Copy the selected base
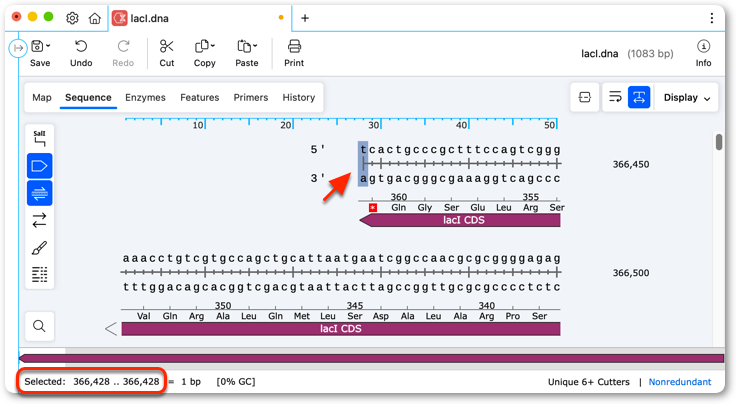The image size is (736, 404). pyautogui.click(x=204, y=53)
